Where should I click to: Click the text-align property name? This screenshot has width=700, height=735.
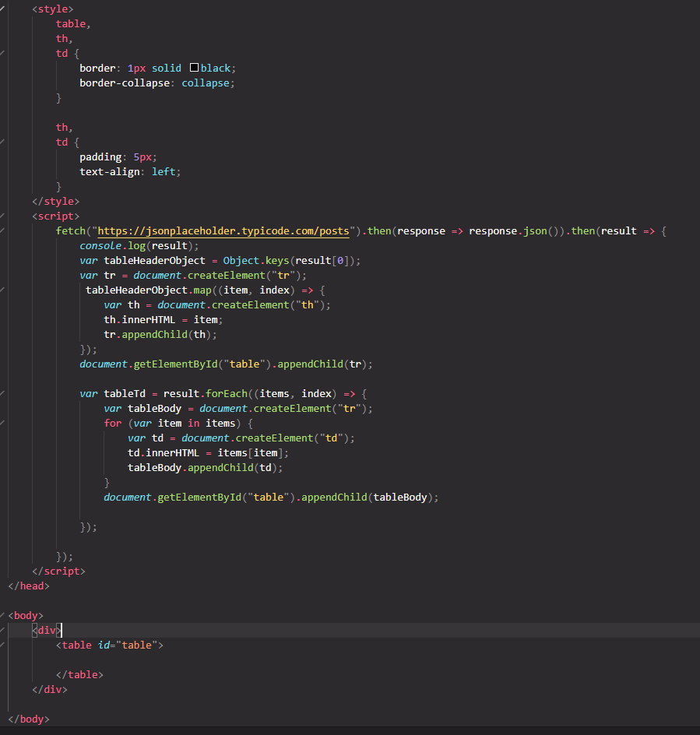click(110, 171)
